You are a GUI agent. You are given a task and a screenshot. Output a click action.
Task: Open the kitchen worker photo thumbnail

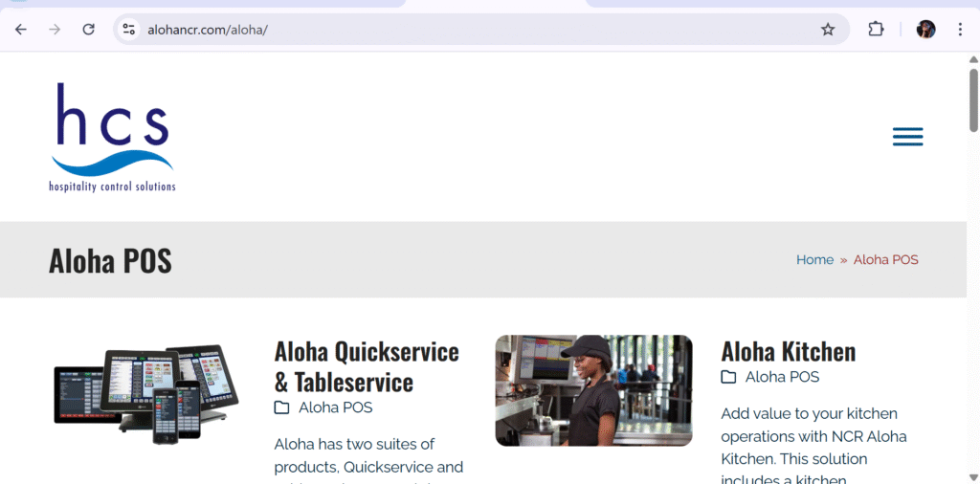coord(593,390)
